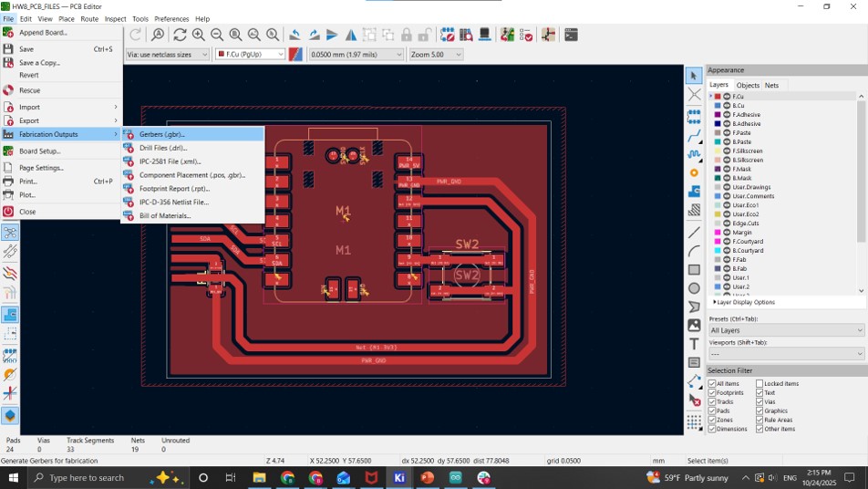Open the Footprint Editor icon
The image size is (868, 489).
click(x=448, y=35)
